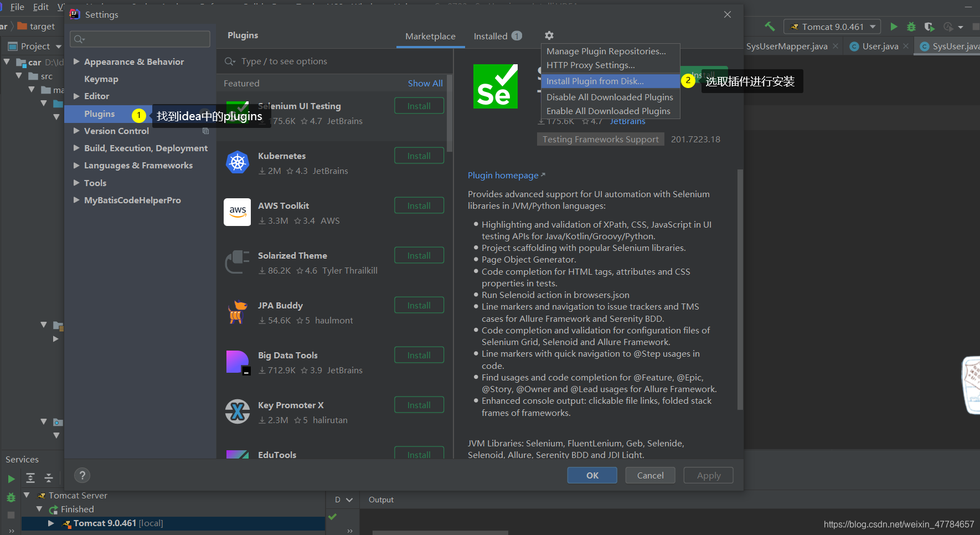Install the JPA Buddy plugin
The height and width of the screenshot is (535, 980).
[x=419, y=305]
